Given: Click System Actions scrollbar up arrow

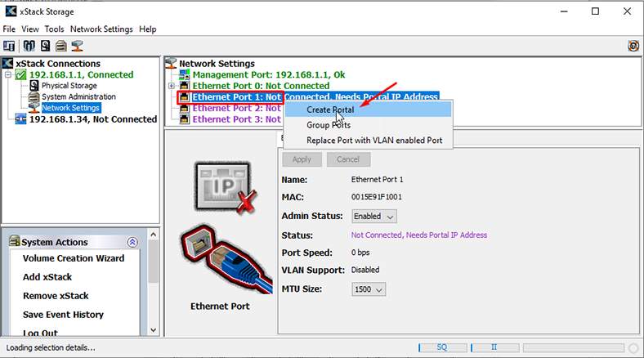Looking at the screenshot, I should pos(153,235).
